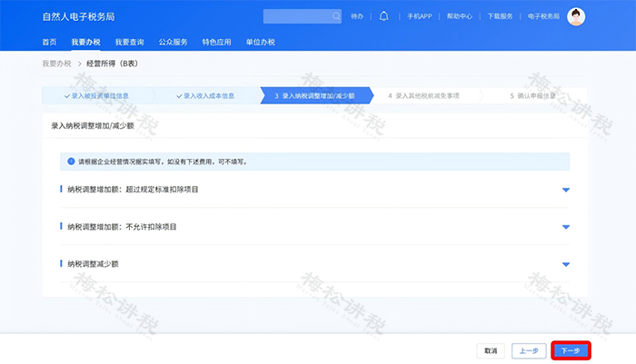Screen dimensions: 636x364
Task: Open 特色应用 navigation item
Action: 216,42
